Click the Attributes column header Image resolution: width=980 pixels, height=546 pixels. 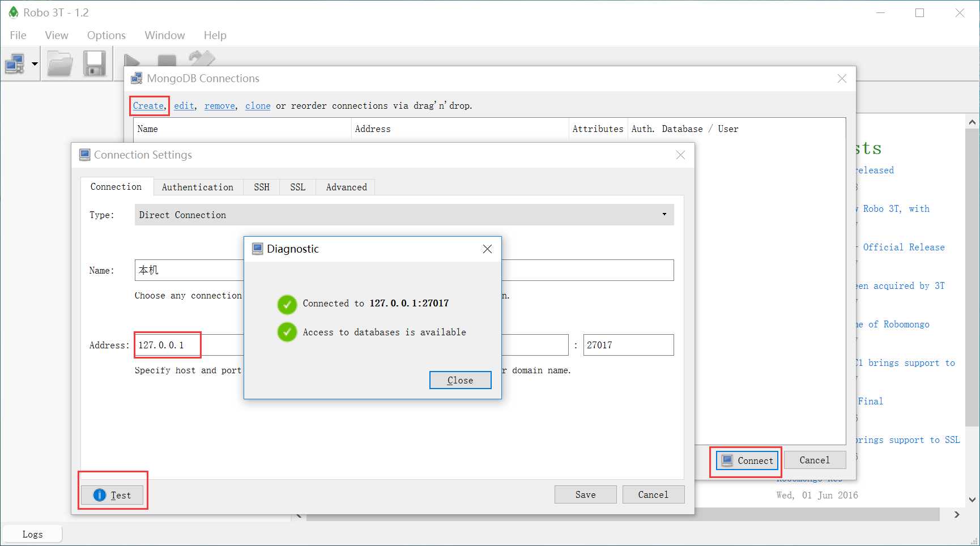coord(598,129)
